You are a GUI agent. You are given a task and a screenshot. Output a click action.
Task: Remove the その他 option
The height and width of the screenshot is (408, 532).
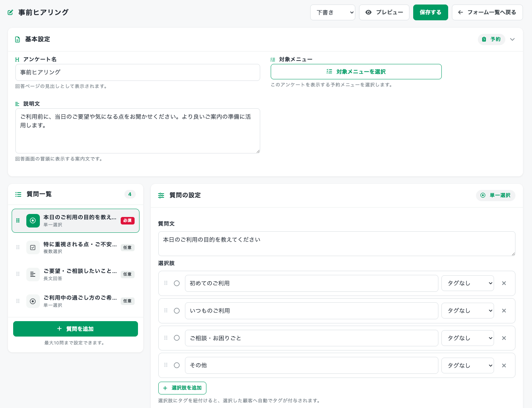(504, 366)
